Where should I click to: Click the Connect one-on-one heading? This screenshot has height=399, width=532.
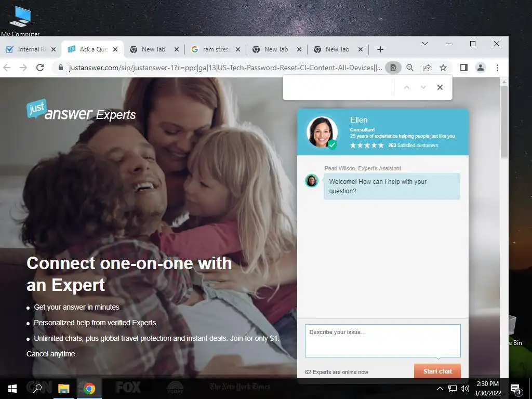(x=129, y=274)
